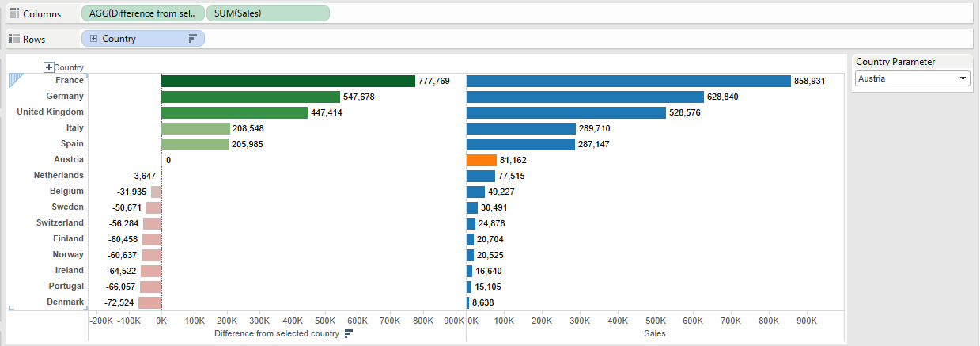Click the Country Parameter title

(x=895, y=62)
